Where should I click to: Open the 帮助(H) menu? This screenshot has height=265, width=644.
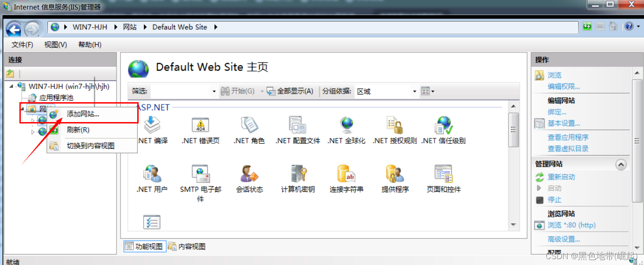[90, 45]
